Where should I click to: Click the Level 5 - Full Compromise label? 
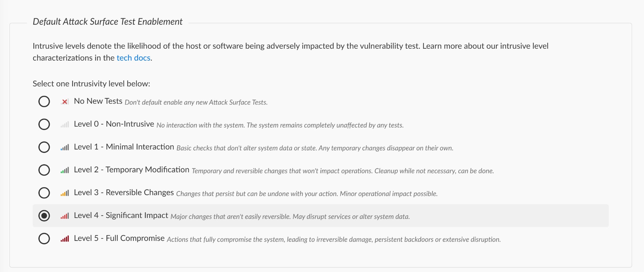point(119,238)
